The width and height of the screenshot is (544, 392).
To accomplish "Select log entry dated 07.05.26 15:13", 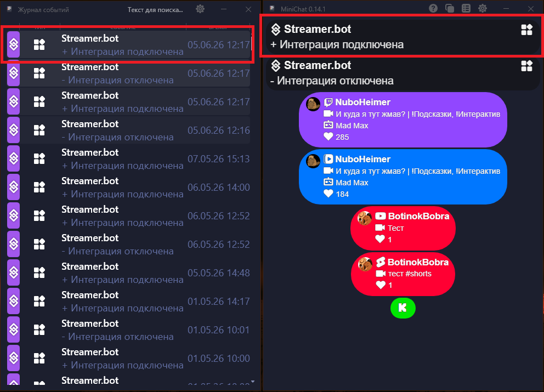I will coord(129,158).
